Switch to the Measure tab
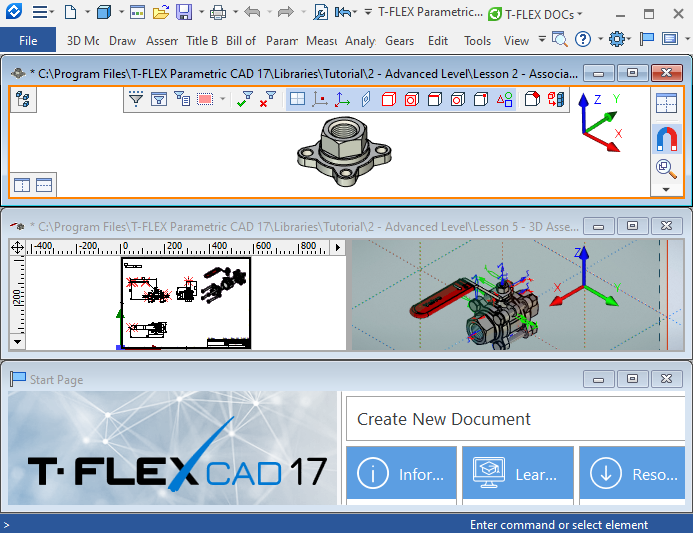693x533 pixels. coord(322,41)
